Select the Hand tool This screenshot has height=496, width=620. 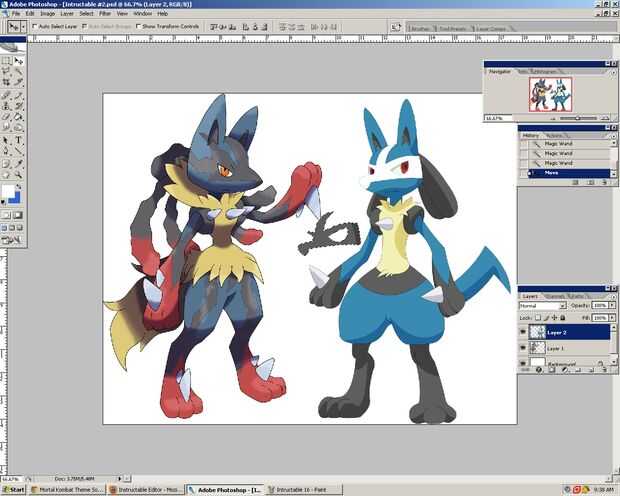pos(6,176)
